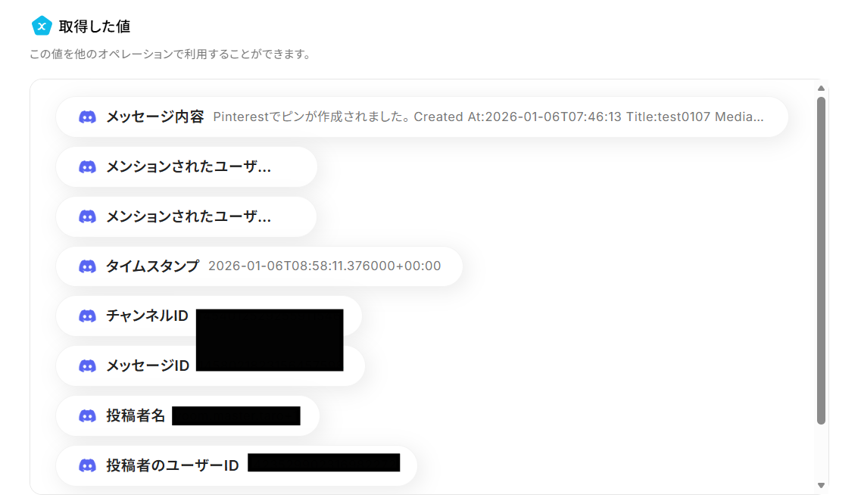Click the scrollbar up arrow

click(x=821, y=89)
